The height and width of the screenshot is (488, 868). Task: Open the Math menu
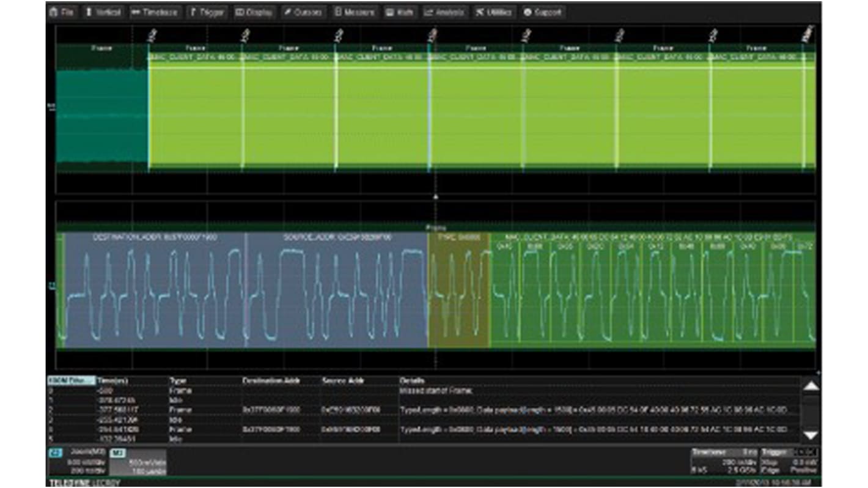pos(400,12)
